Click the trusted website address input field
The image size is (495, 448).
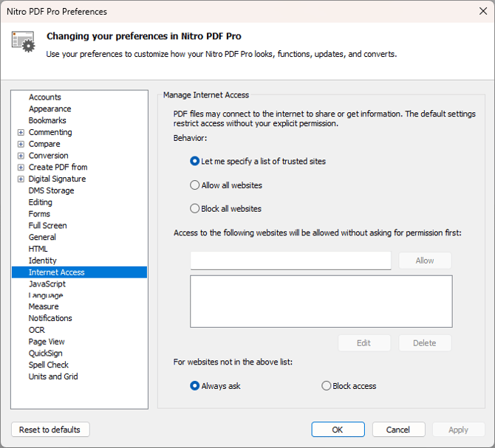pyautogui.click(x=291, y=261)
